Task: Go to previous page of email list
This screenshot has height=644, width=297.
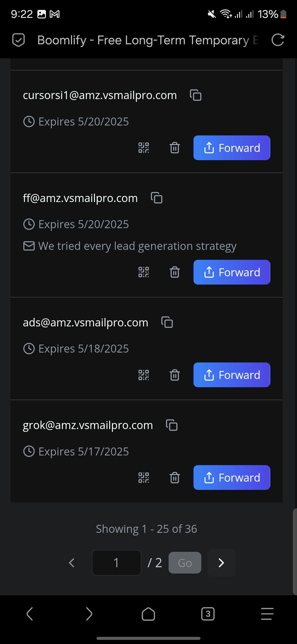Action: [x=72, y=563]
